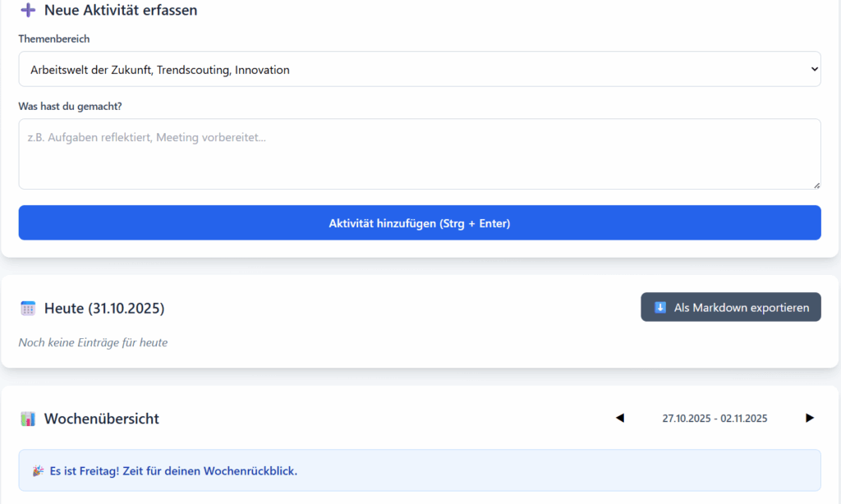Click the bar chart icon beside Wochenübersicht
This screenshot has width=841, height=504.
click(x=28, y=419)
